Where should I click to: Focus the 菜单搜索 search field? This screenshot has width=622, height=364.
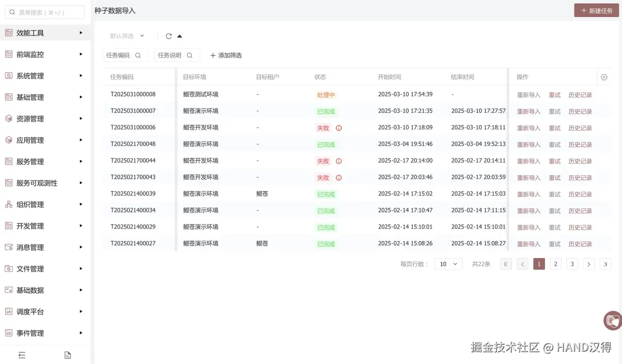point(45,12)
